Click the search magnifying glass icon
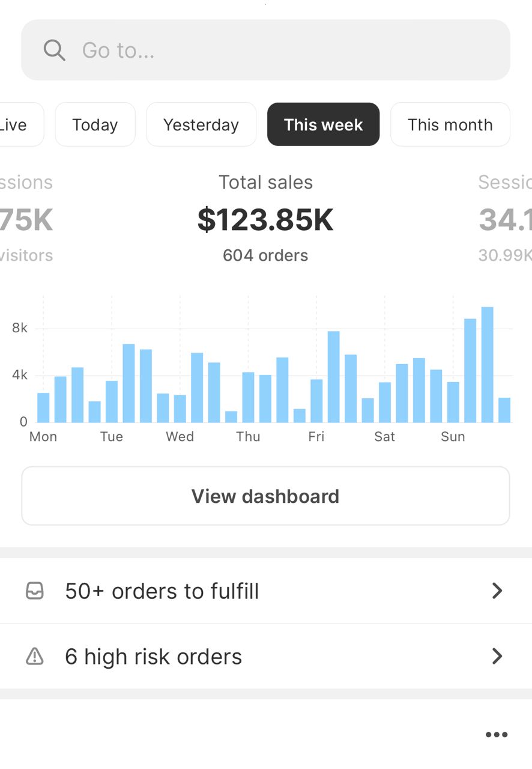 54,50
